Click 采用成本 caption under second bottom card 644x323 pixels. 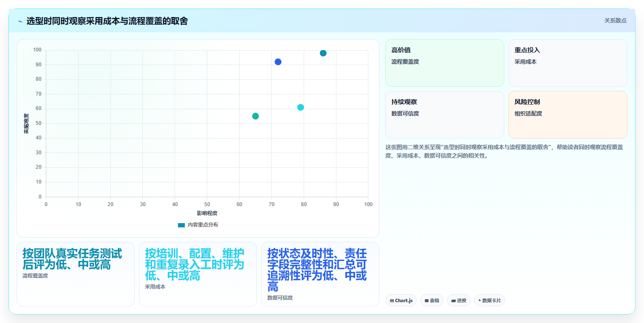[155, 286]
